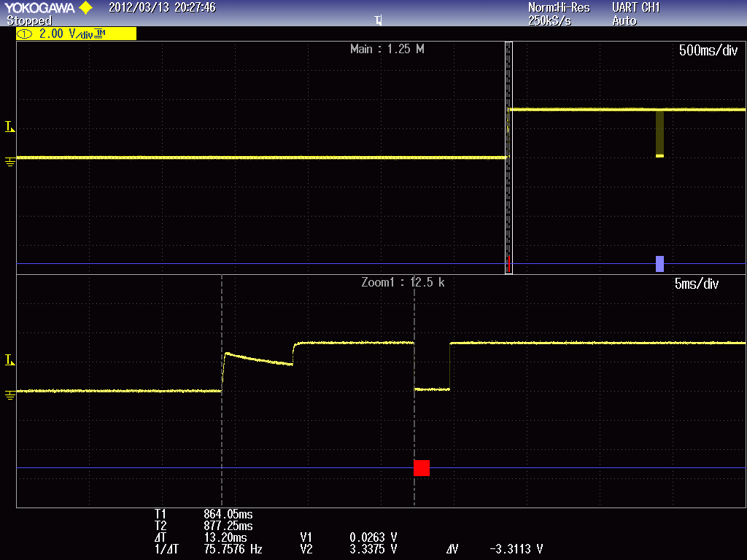The image size is (747, 560).
Task: Click the V2 value 3.3375 V
Action: pyautogui.click(x=373, y=549)
